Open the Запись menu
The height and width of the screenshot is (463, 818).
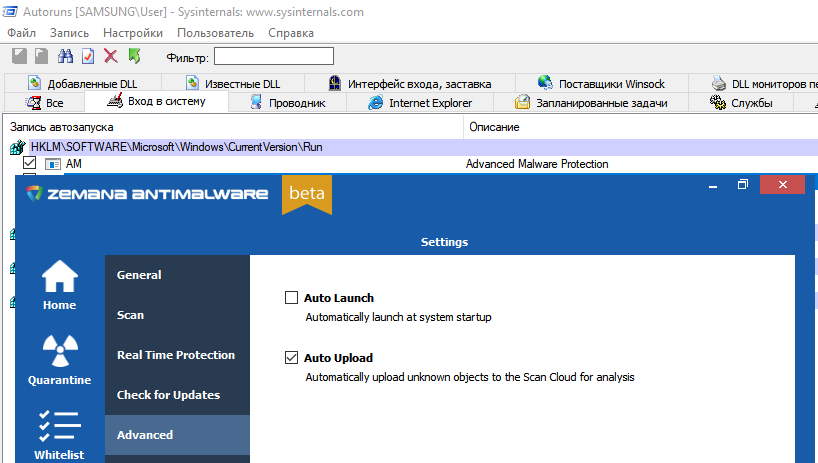tap(69, 33)
